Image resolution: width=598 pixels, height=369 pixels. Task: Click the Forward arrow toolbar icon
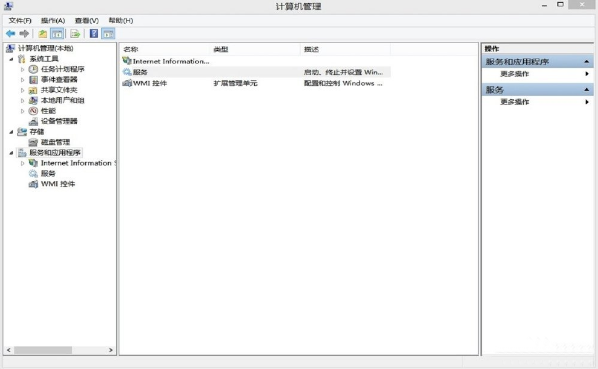coord(24,34)
